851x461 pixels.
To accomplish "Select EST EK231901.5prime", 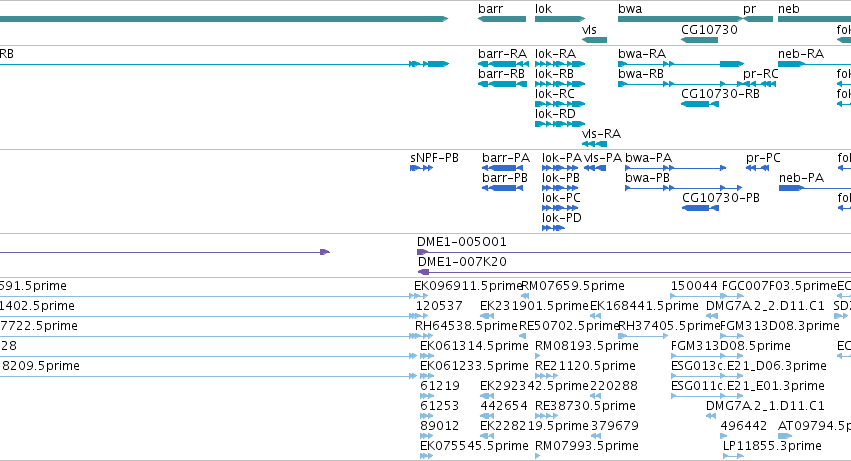I will pyautogui.click(x=487, y=317).
